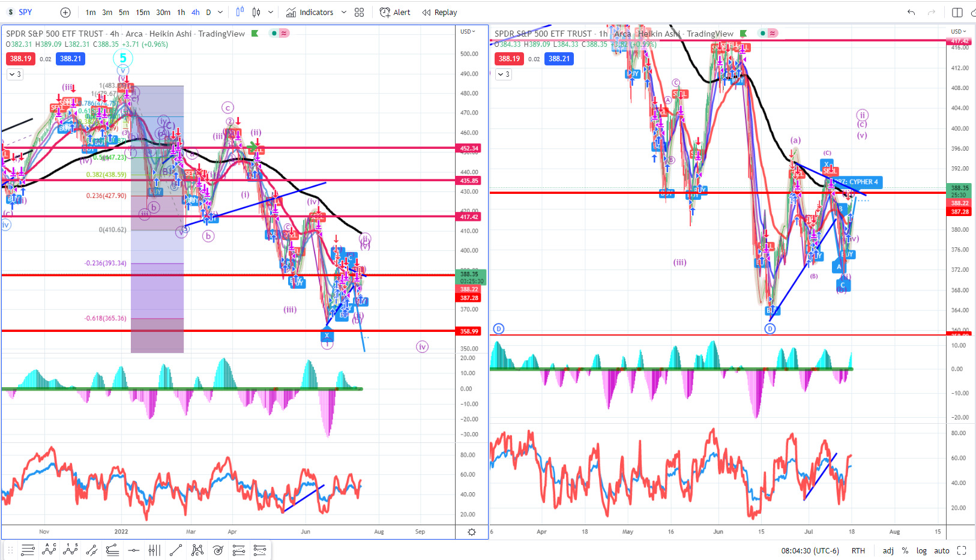
Task: Select the 30m timeframe
Action: tap(163, 12)
